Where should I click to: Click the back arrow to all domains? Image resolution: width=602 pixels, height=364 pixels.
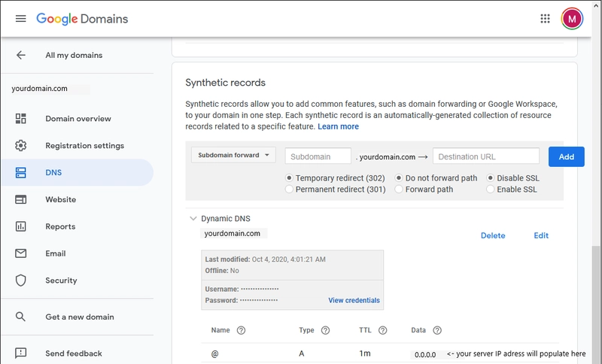(21, 55)
